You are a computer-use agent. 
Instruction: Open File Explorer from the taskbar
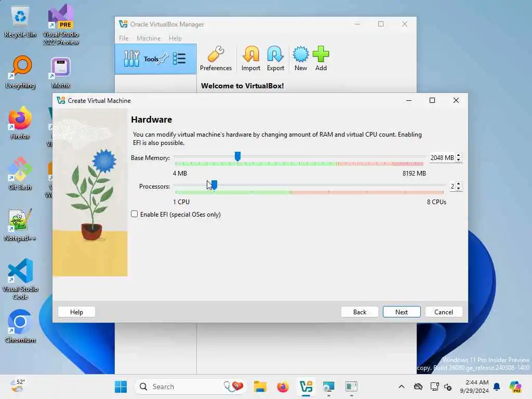[x=260, y=387]
